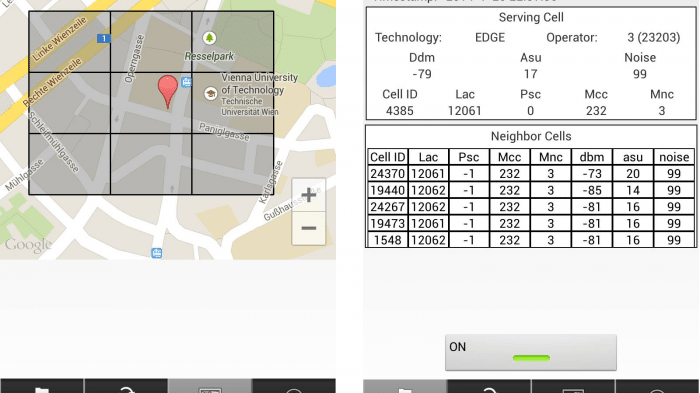The image size is (700, 393).
Task: Click the Mühlgasse street label
Action: pos(25,175)
